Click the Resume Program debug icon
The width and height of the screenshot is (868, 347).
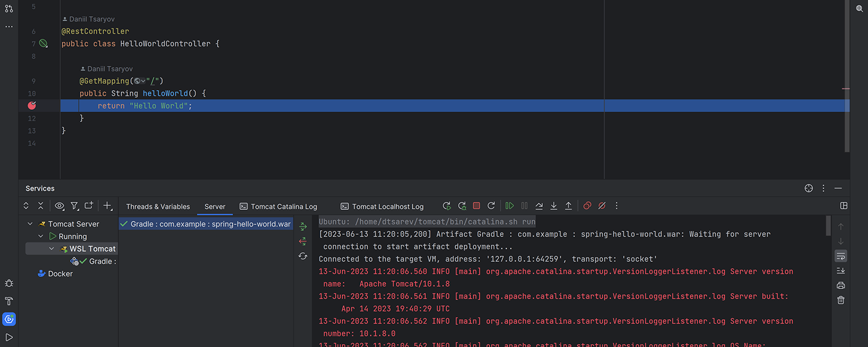tap(509, 206)
